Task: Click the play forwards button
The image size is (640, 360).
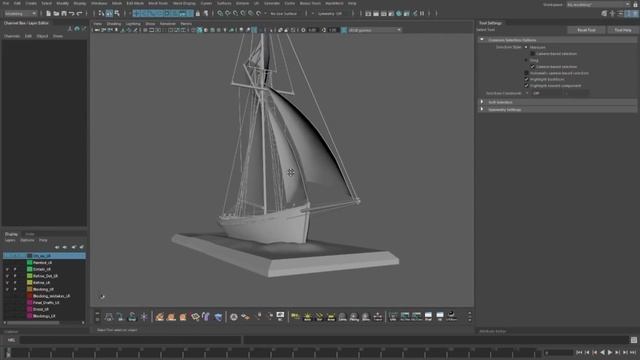Action: click(x=610, y=352)
